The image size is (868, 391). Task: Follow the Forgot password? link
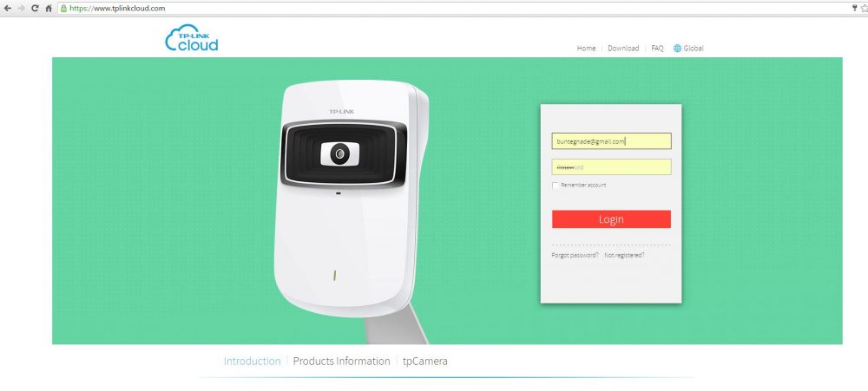click(x=575, y=256)
